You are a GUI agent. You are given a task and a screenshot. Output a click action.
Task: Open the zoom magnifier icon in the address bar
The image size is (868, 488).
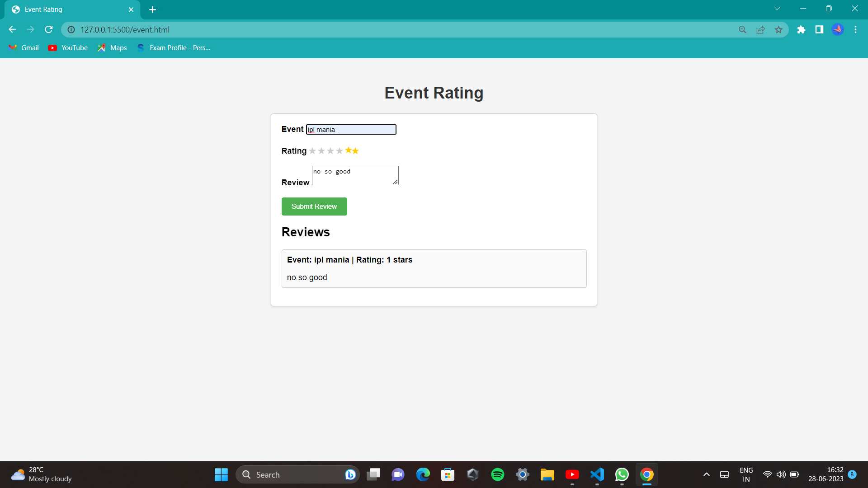(x=742, y=30)
